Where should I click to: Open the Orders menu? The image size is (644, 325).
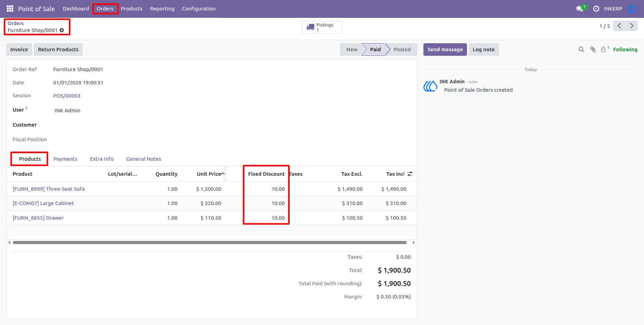105,9
